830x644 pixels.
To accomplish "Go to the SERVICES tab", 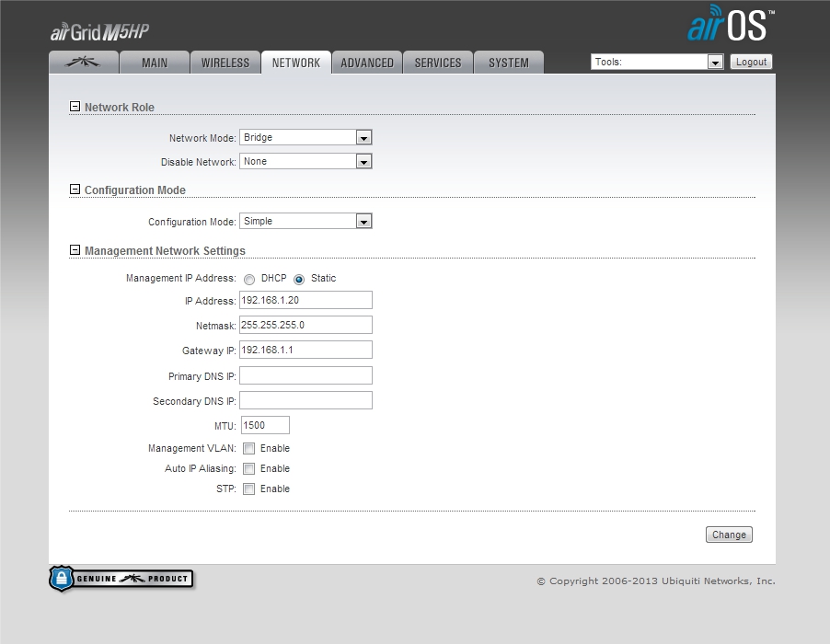I will click(x=438, y=63).
